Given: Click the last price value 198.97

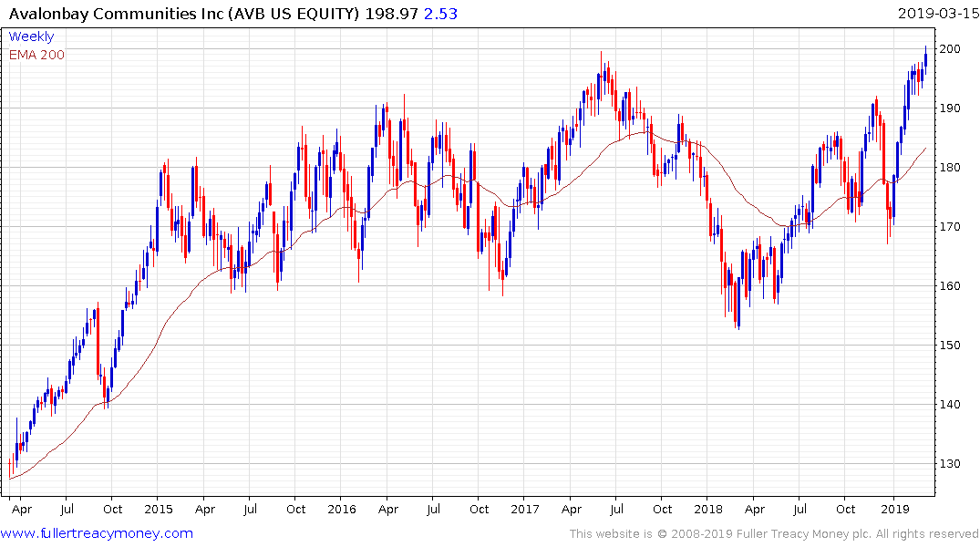Looking at the screenshot, I should point(391,14).
